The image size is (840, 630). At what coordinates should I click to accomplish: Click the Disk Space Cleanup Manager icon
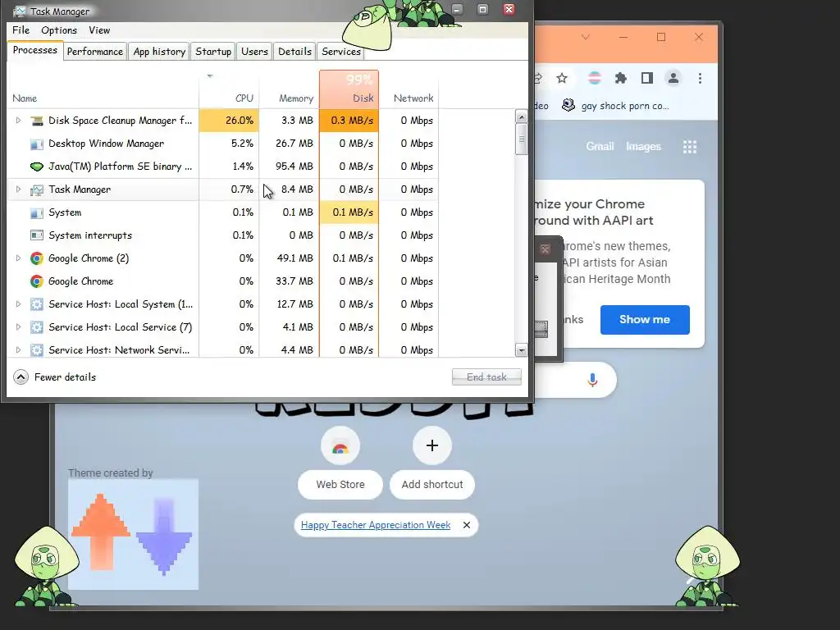pos(36,121)
